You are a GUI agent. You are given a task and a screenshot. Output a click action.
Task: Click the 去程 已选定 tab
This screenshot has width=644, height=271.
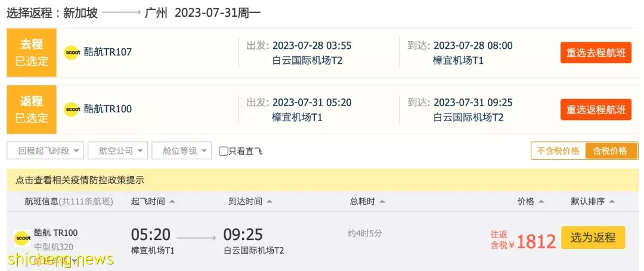point(32,53)
